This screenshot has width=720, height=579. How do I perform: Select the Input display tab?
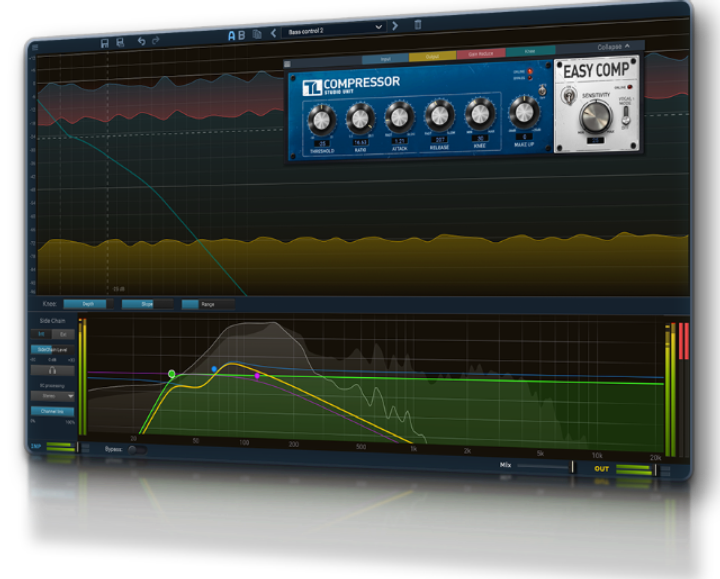coord(385,59)
